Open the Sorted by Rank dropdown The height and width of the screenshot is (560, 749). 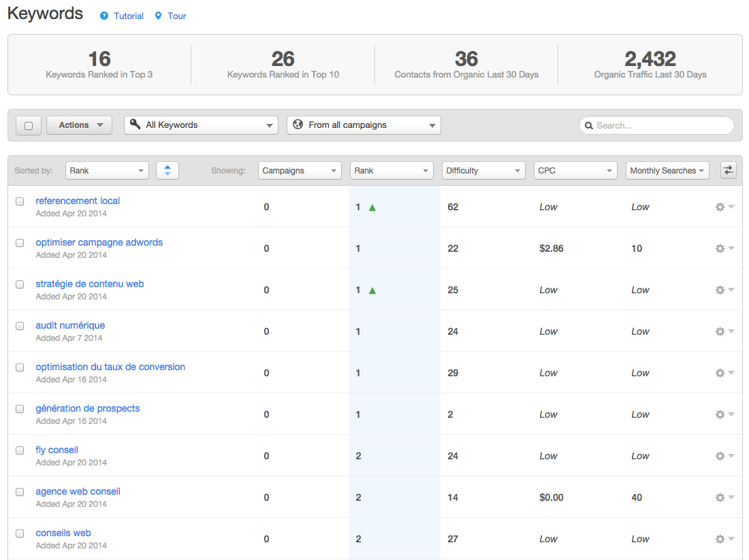(107, 171)
